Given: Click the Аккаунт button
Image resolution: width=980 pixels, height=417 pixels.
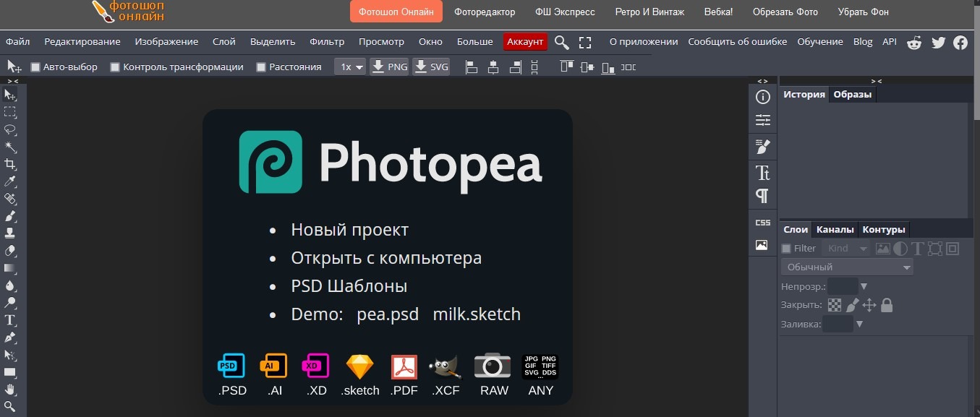Looking at the screenshot, I should 525,42.
